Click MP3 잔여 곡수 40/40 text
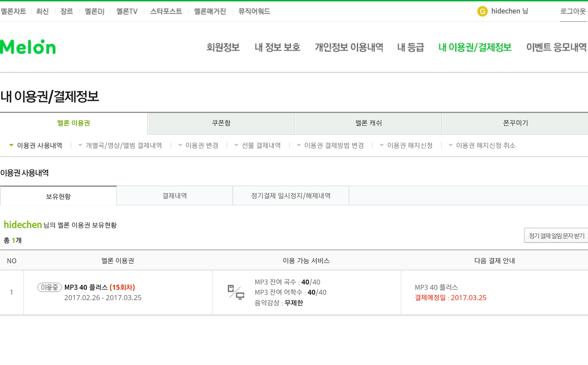This screenshot has width=588, height=365. 287,282
